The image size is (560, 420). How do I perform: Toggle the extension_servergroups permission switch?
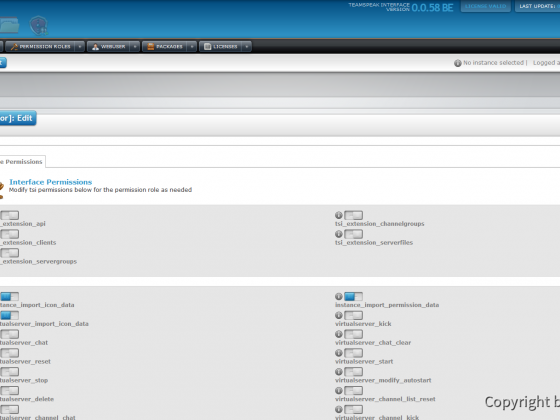click(x=10, y=253)
